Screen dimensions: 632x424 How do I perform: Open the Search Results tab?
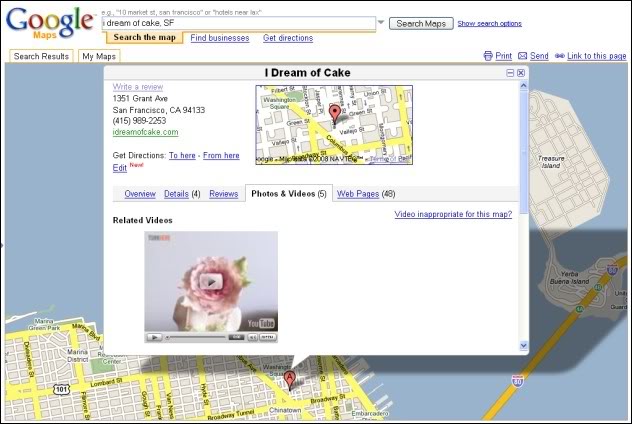coord(41,56)
